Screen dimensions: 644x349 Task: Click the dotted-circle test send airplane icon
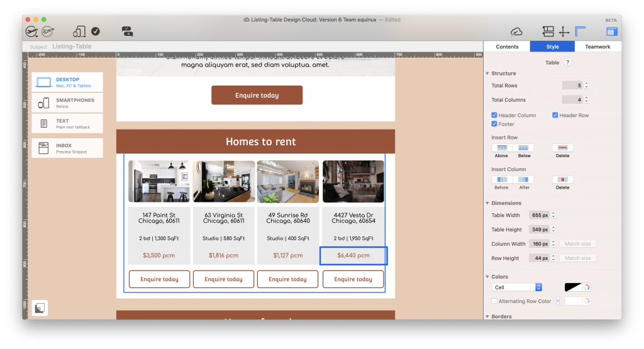(x=48, y=31)
